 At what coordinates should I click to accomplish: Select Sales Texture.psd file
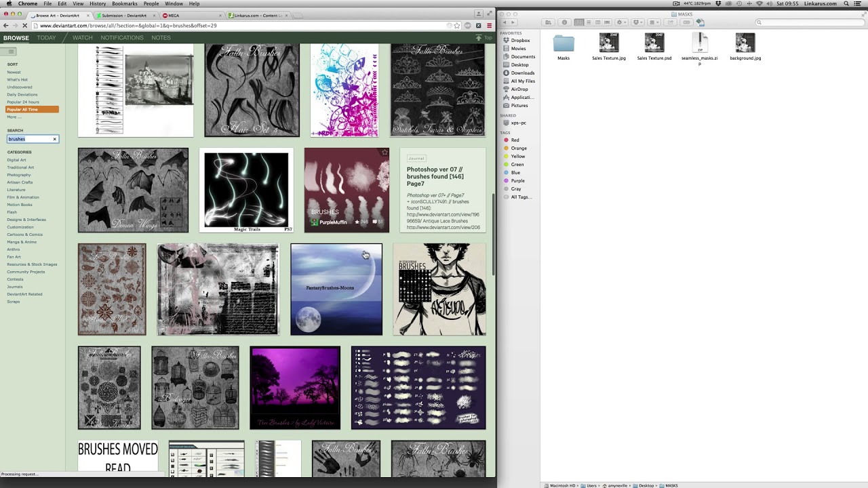654,47
